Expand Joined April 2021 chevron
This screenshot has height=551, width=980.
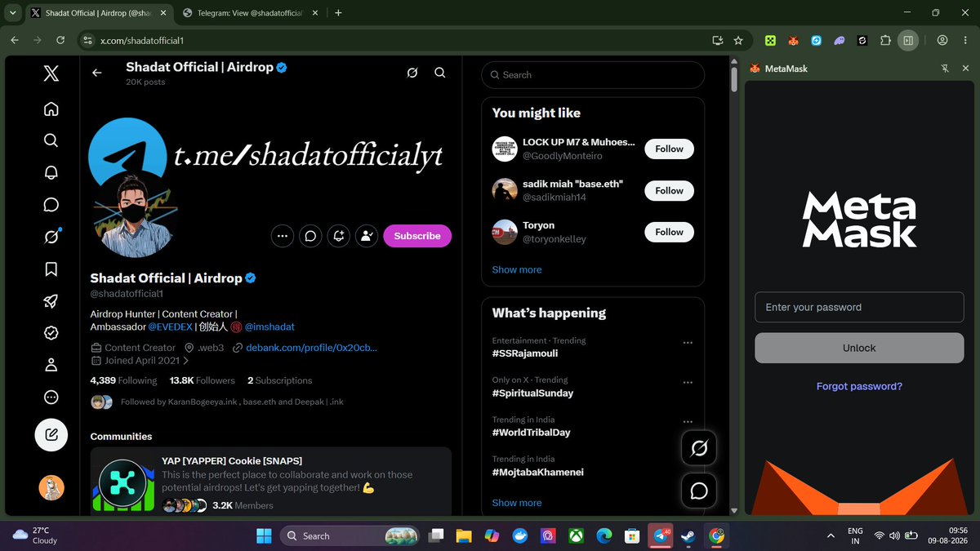[186, 360]
